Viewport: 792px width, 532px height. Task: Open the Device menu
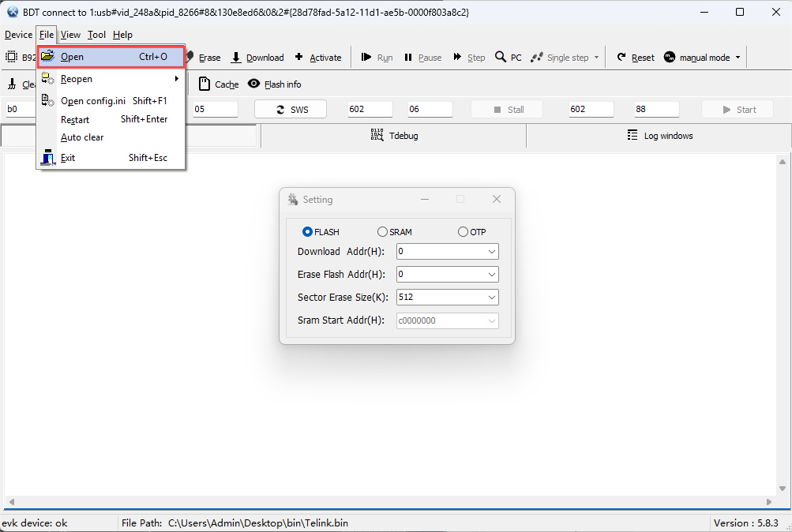pos(19,34)
